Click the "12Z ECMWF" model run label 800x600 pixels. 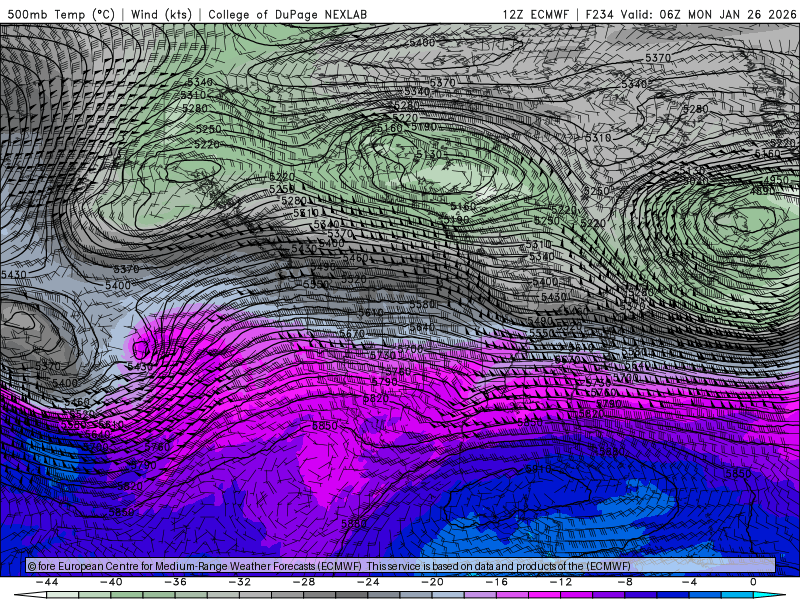[535, 14]
